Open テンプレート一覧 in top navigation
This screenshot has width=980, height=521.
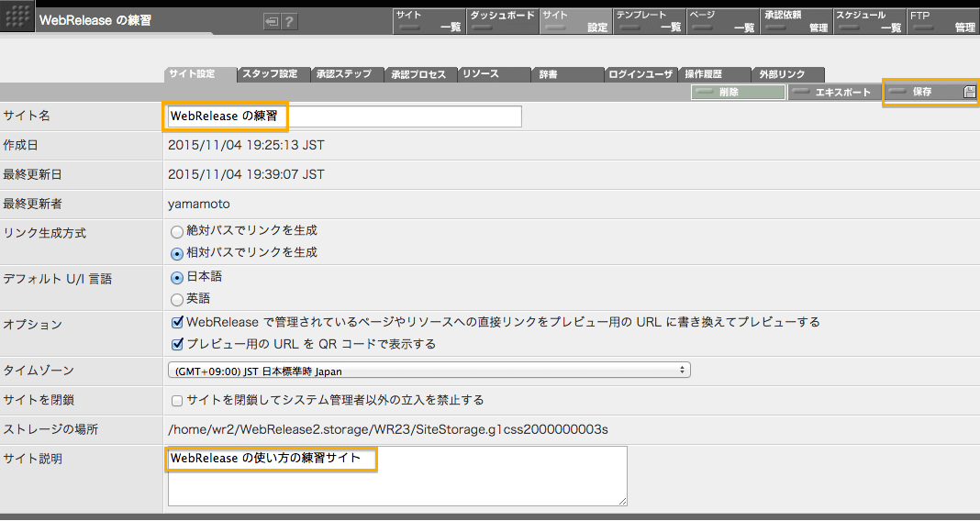[650, 21]
